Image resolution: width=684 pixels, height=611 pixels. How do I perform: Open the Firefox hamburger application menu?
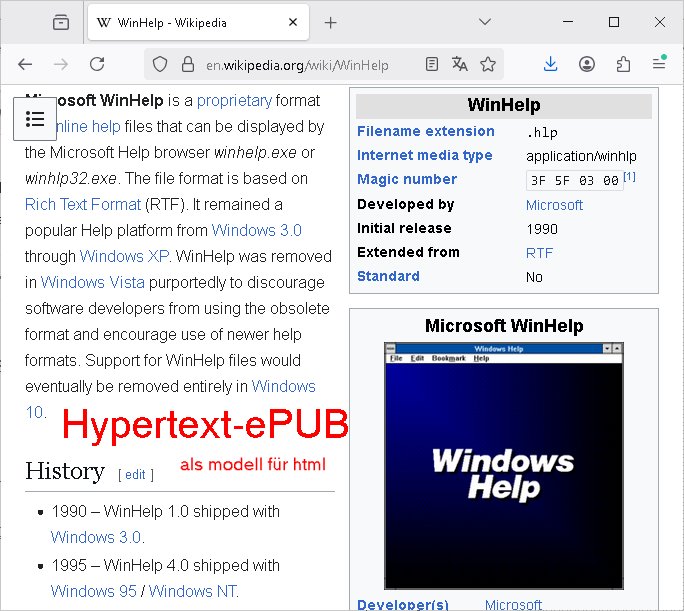[659, 64]
